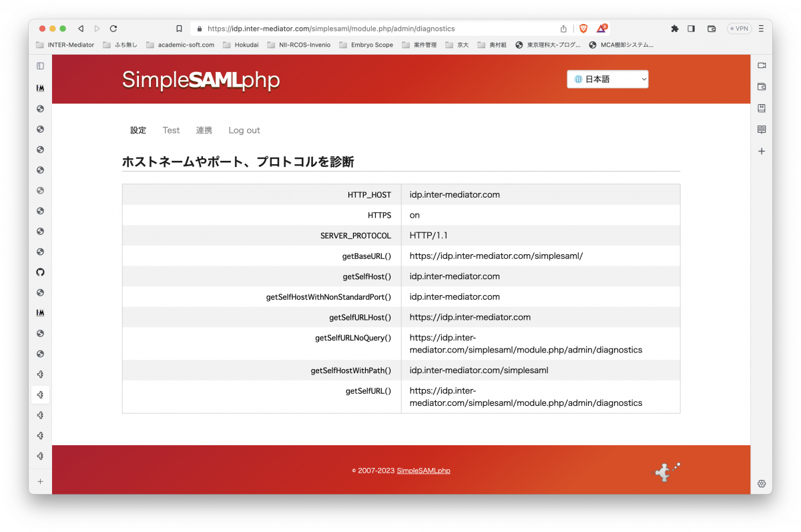The height and width of the screenshot is (532, 801).
Task: Click the SimpleSAMLphp footer link
Action: (423, 470)
